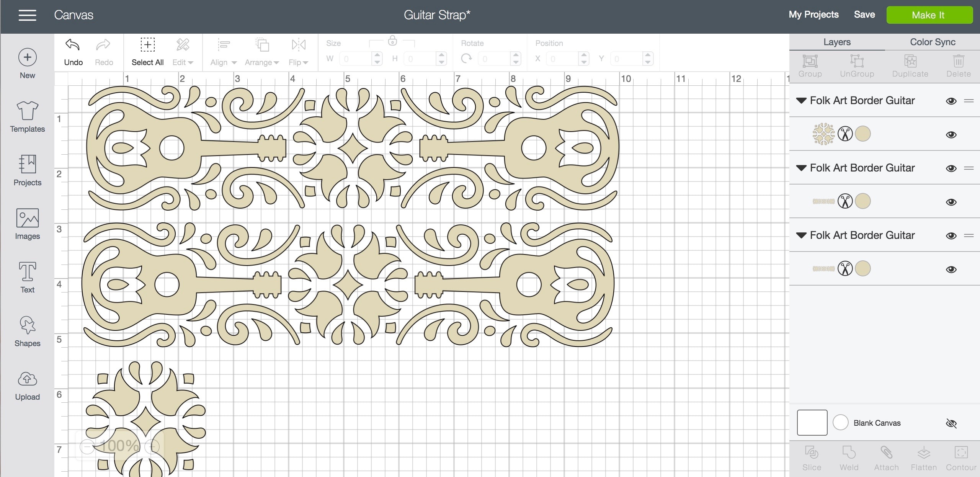Image resolution: width=980 pixels, height=477 pixels.
Task: Zoom out with the minus button
Action: [x=87, y=446]
